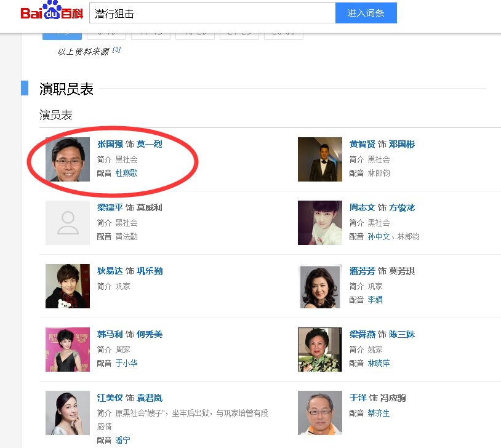
Task: Click the placeholder avatar for 梁建平
Action: point(68,222)
